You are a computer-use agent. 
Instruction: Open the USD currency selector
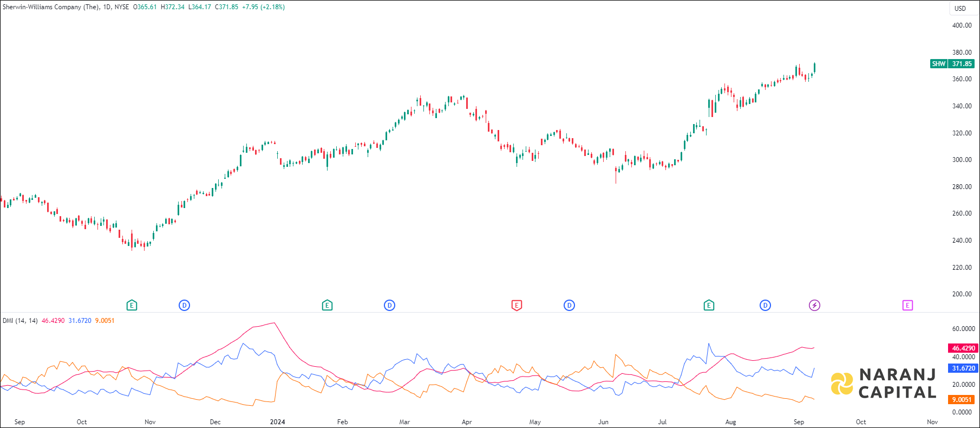(960, 8)
